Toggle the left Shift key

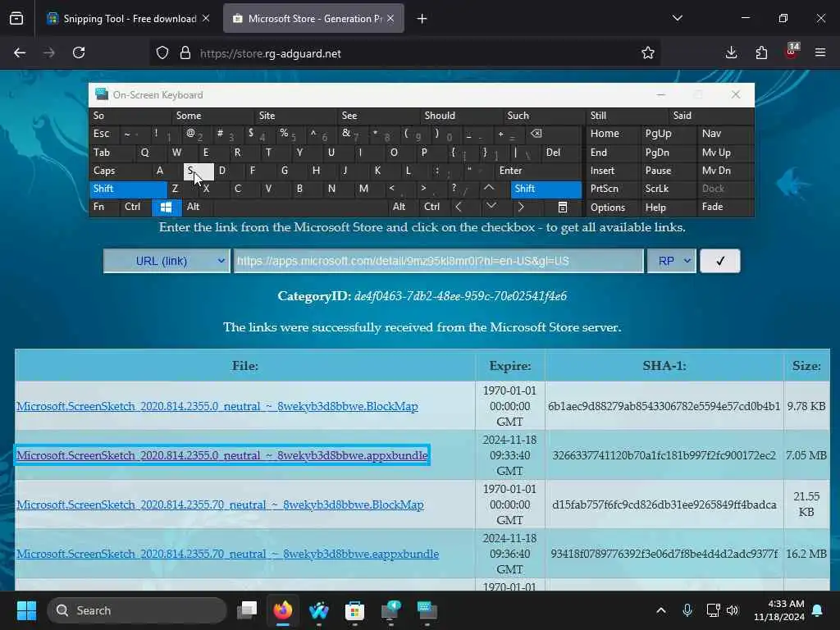[128, 189]
